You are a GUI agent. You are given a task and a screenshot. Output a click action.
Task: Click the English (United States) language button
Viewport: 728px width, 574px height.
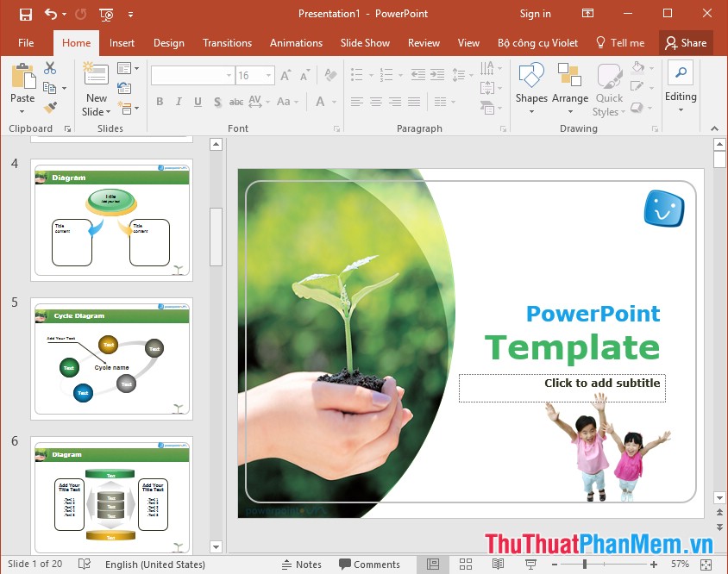pos(155,565)
